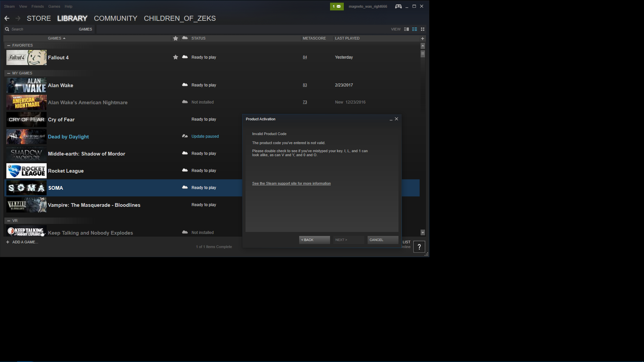Toggle favorite star on Fallout 4 row

(175, 57)
